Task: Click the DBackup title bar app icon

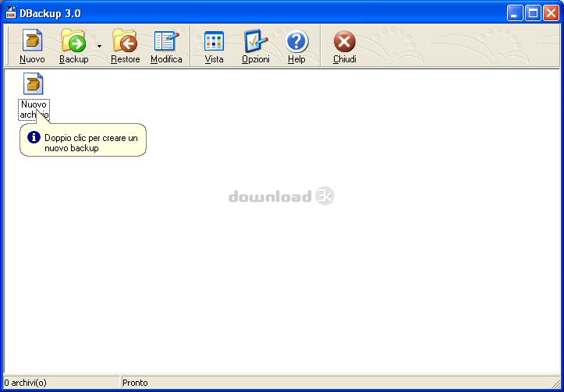Action: pos(11,13)
